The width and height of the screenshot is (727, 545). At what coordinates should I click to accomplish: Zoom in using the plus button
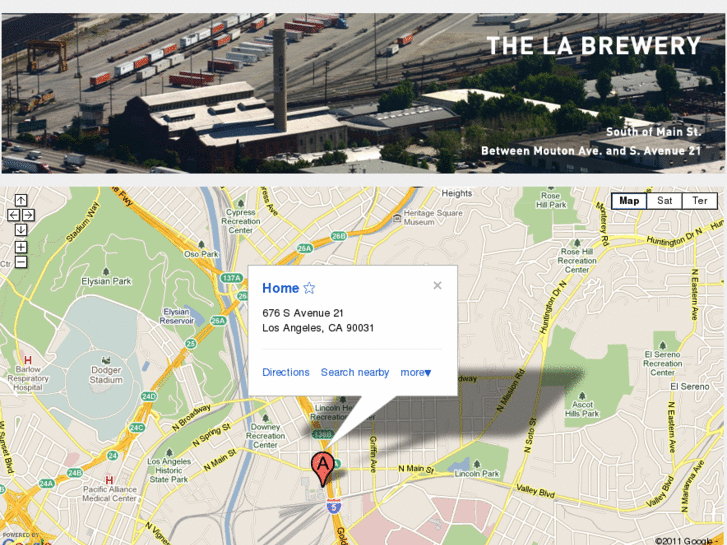(21, 247)
